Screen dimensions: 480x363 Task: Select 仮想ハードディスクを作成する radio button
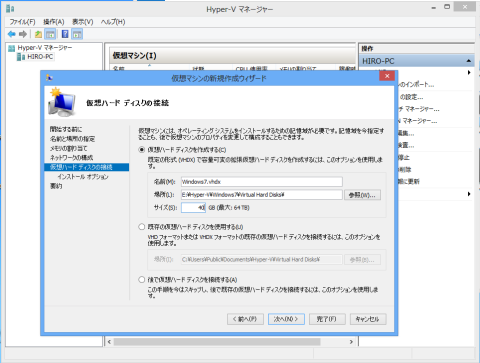click(x=142, y=150)
